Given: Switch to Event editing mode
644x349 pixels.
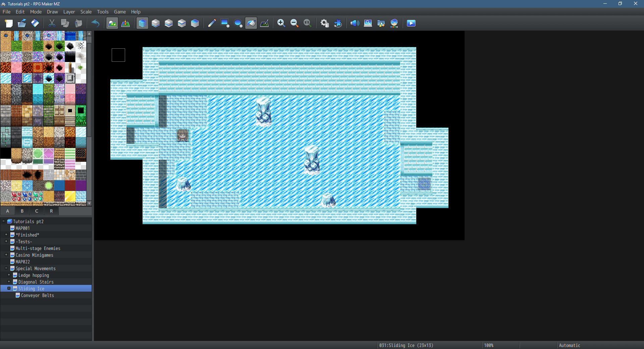Looking at the screenshot, I should pyautogui.click(x=125, y=23).
